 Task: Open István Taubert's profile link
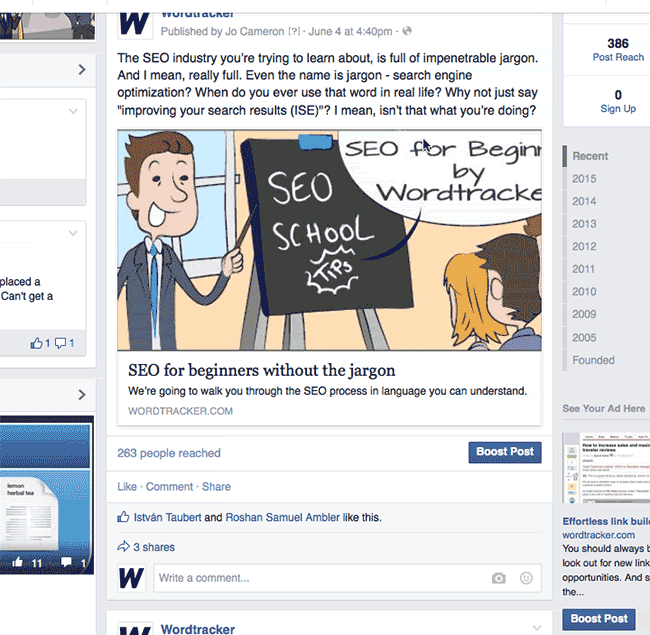point(167,517)
